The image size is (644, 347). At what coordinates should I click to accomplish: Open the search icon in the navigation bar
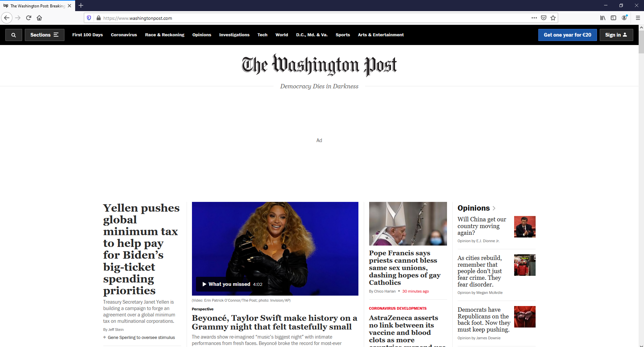[x=13, y=35]
